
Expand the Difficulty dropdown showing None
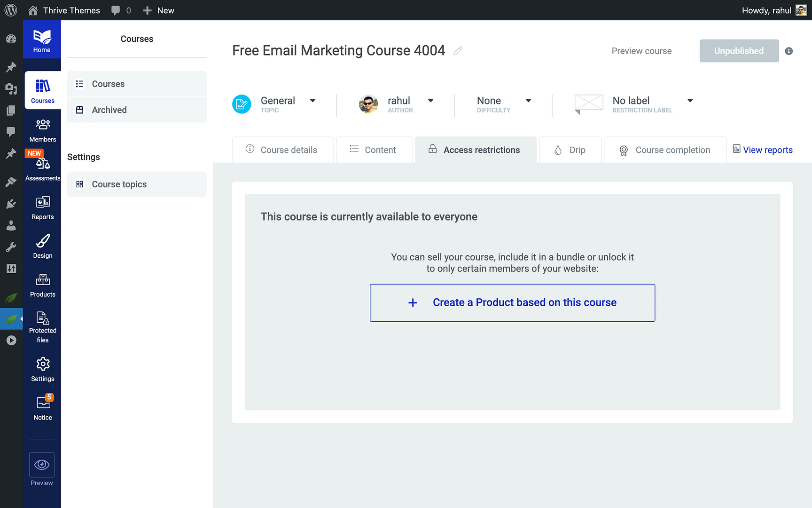tap(528, 101)
